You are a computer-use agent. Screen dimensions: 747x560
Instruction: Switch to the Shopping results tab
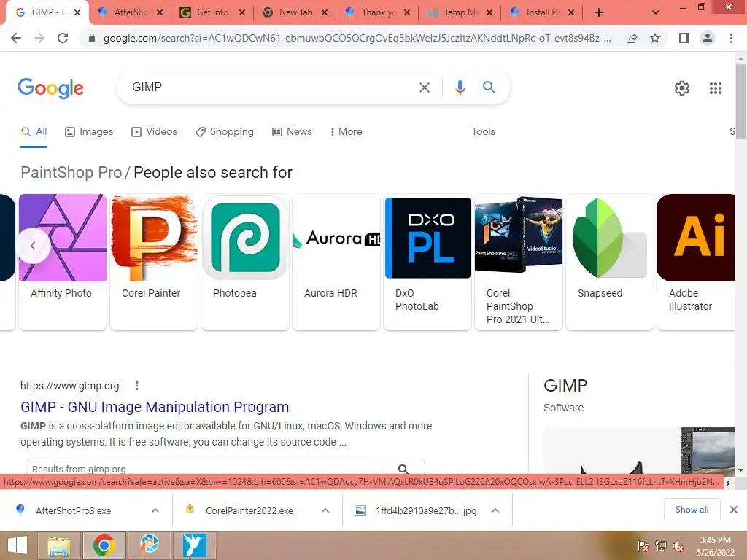225,131
